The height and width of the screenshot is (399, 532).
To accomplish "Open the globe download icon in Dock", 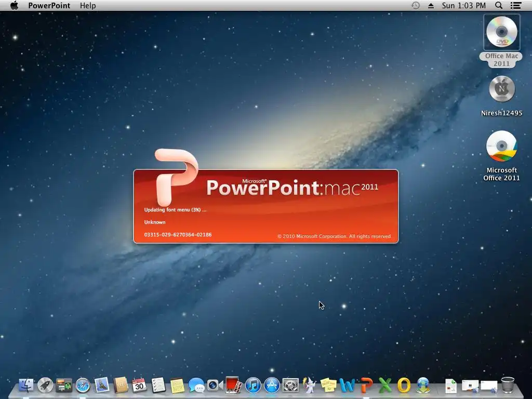I will pyautogui.click(x=423, y=385).
